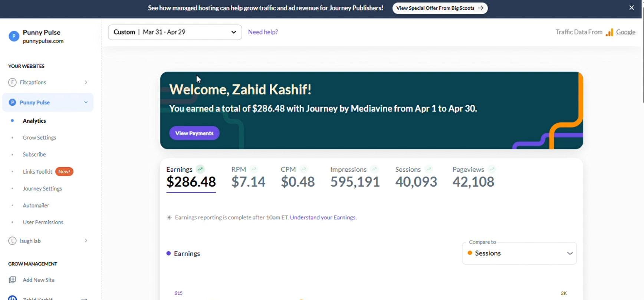
Task: Open the Understand your Earnings link
Action: click(x=323, y=218)
